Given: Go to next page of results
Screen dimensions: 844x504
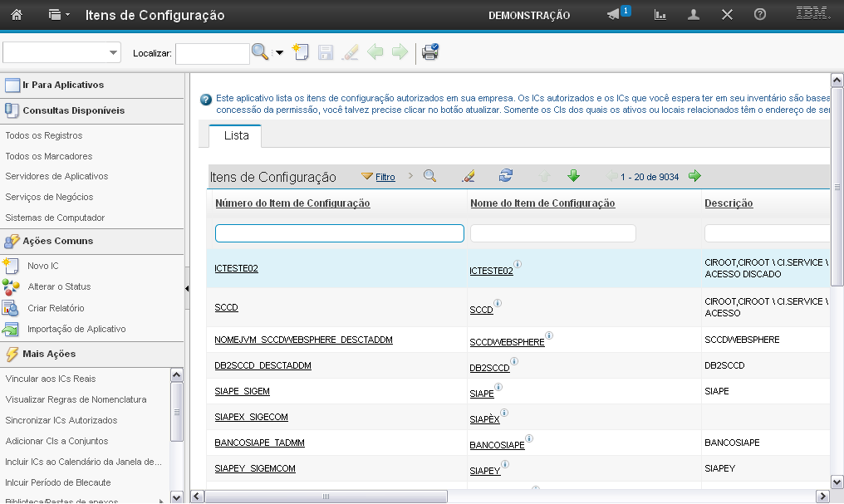Looking at the screenshot, I should pos(694,176).
